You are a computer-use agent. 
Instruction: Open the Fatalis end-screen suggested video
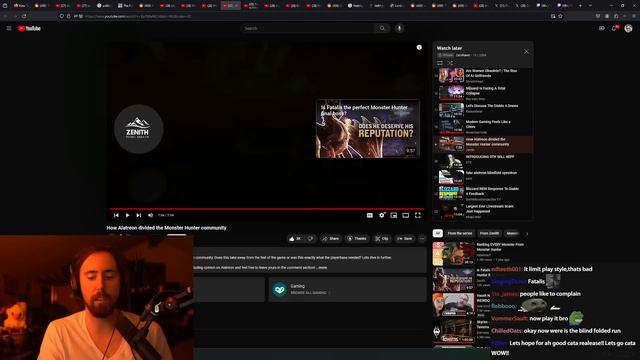pyautogui.click(x=367, y=129)
